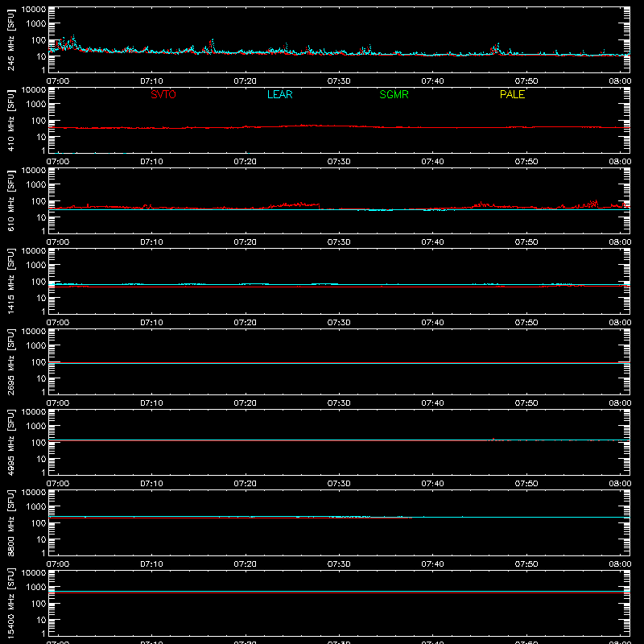Viewport: 644px width, 644px height.
Task: Click the 07:10 label below the 610 MHz panel
Action: [x=151, y=242]
